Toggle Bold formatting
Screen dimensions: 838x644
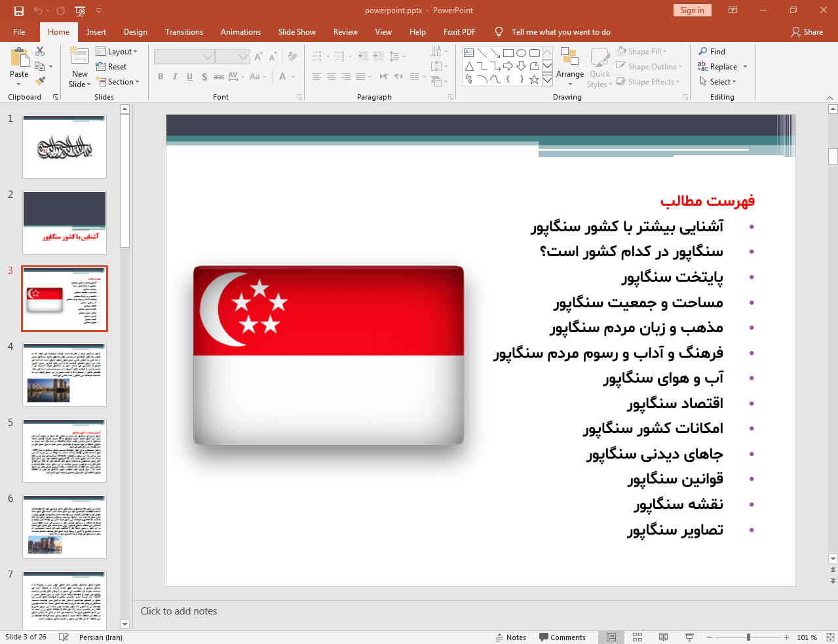pyautogui.click(x=161, y=77)
